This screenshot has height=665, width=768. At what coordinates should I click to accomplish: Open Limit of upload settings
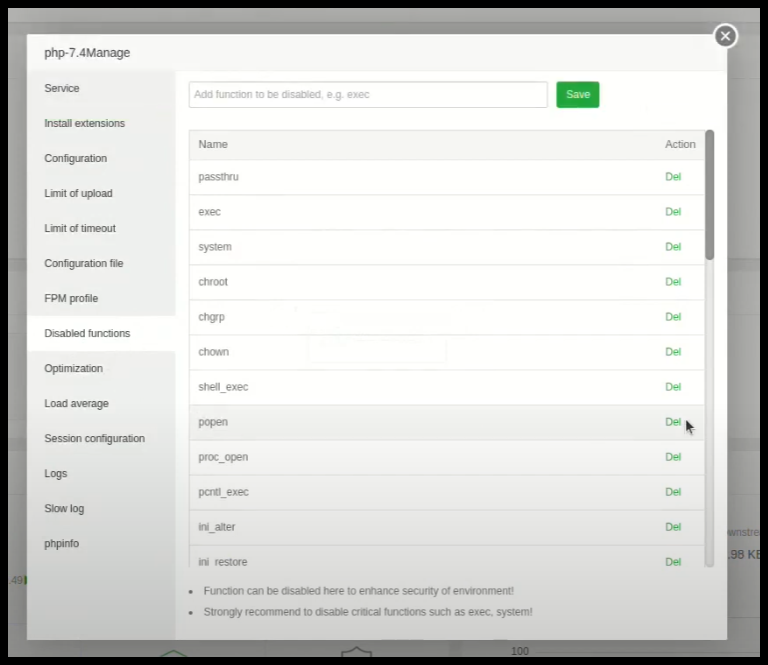[78, 193]
